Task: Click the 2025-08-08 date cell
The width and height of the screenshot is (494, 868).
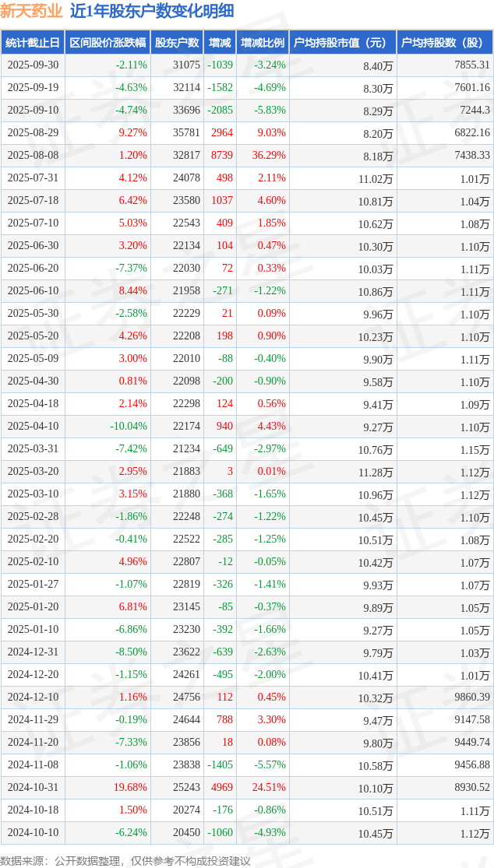Action: 32,156
